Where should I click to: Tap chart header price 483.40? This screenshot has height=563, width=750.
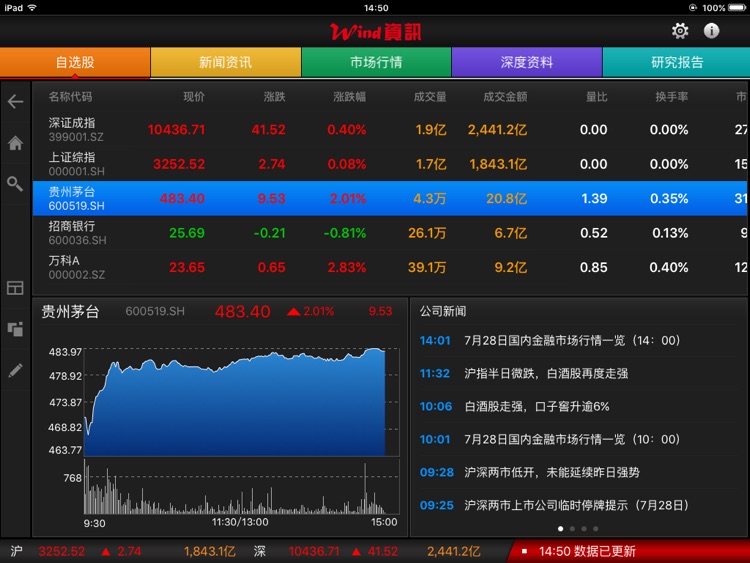(x=243, y=312)
